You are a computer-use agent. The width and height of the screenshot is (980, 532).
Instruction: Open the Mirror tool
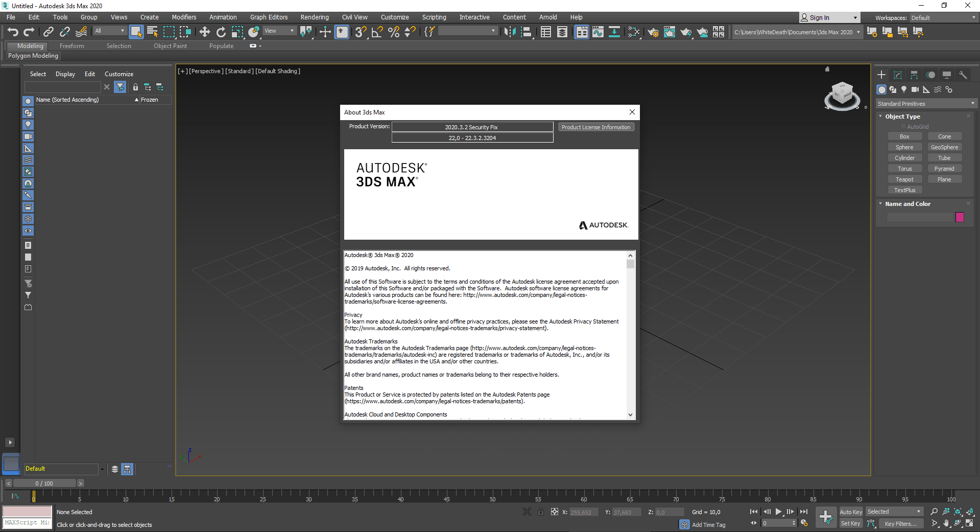(x=510, y=32)
